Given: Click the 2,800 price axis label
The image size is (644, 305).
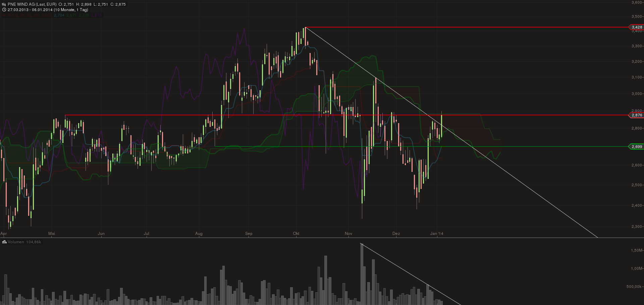Looking at the screenshot, I should (x=637, y=128).
